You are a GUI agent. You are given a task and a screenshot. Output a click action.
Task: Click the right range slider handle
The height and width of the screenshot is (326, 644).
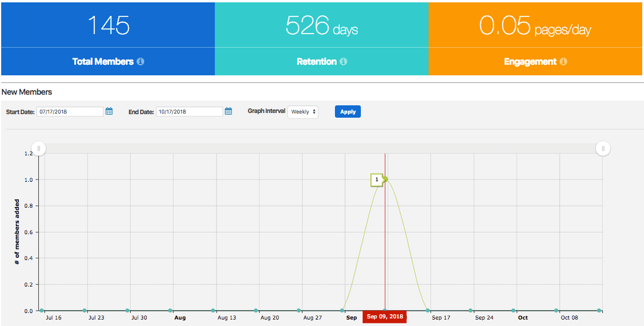[603, 148]
